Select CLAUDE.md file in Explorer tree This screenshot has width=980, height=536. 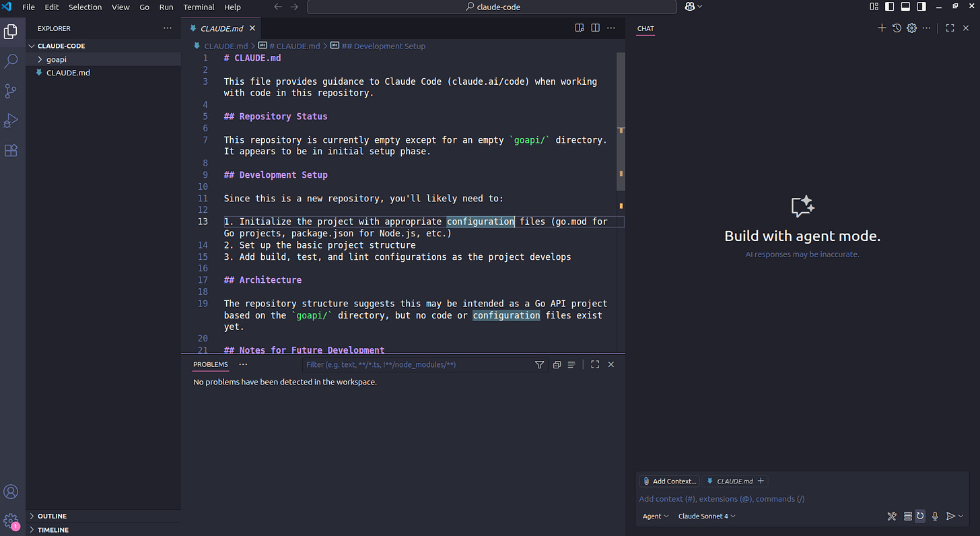pyautogui.click(x=104, y=73)
